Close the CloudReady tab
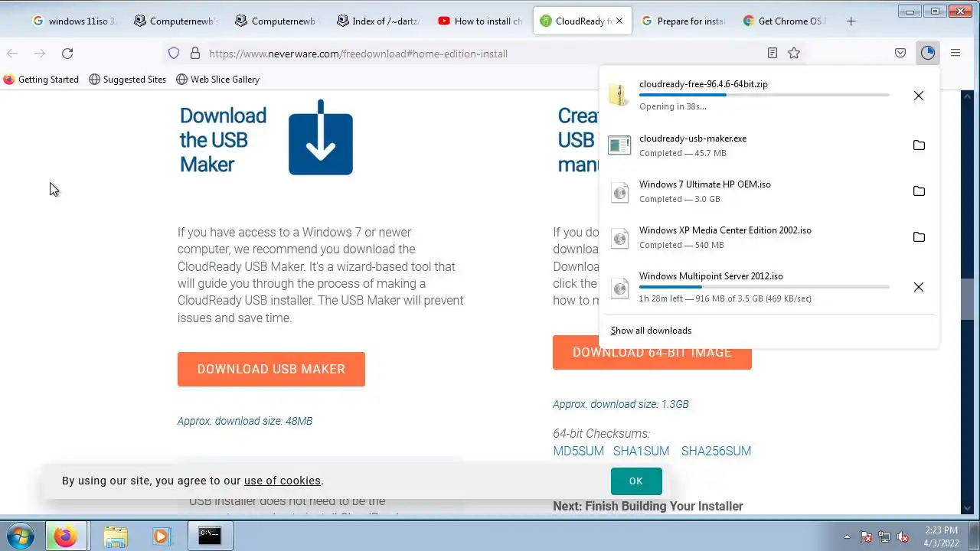This screenshot has width=980, height=551. [x=619, y=21]
